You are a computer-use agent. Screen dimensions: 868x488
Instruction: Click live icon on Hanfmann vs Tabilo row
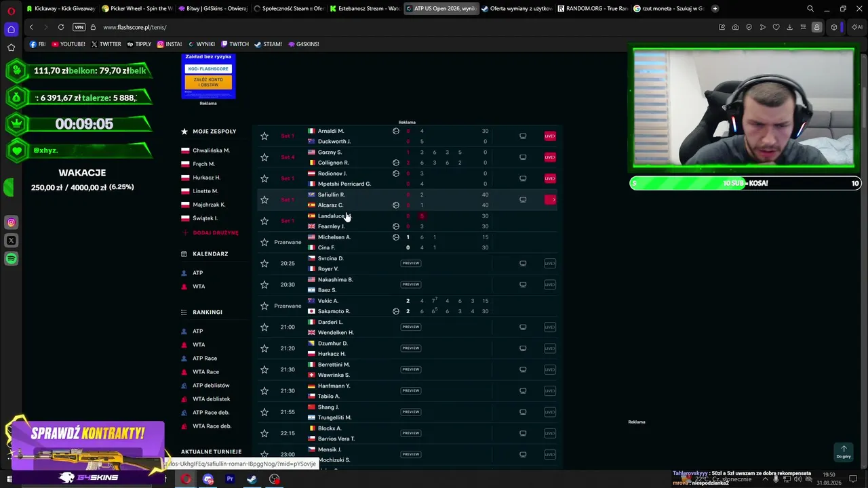[550, 391]
